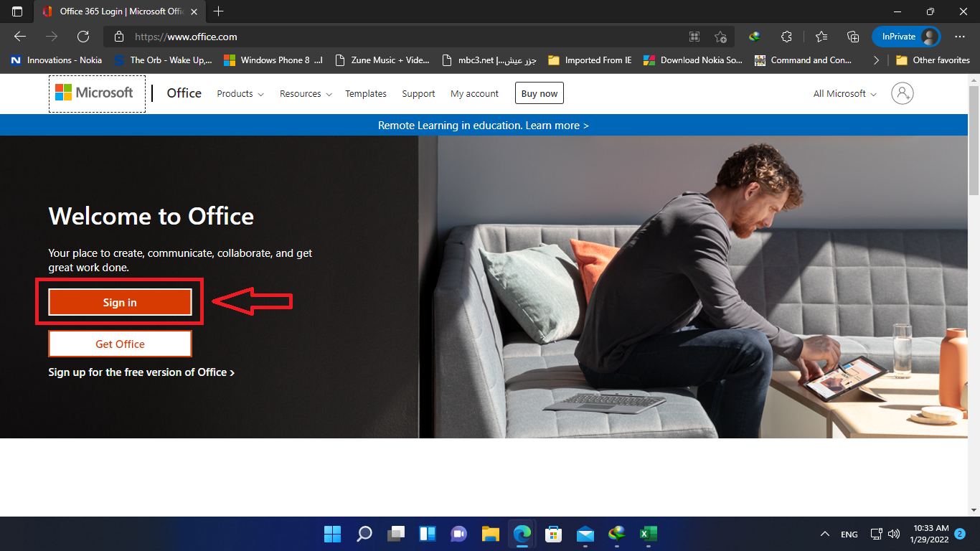Open Command and Conquer bookmark
Image resolution: width=980 pixels, height=551 pixels.
803,60
